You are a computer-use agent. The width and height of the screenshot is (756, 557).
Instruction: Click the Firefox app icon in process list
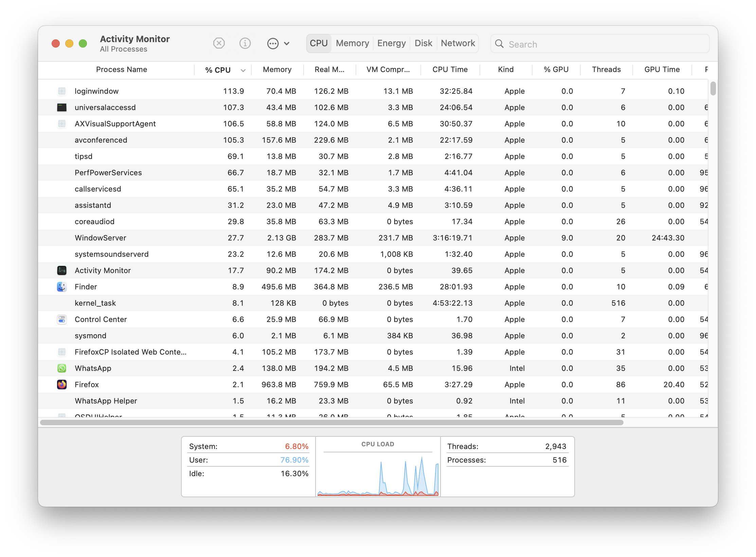(62, 384)
